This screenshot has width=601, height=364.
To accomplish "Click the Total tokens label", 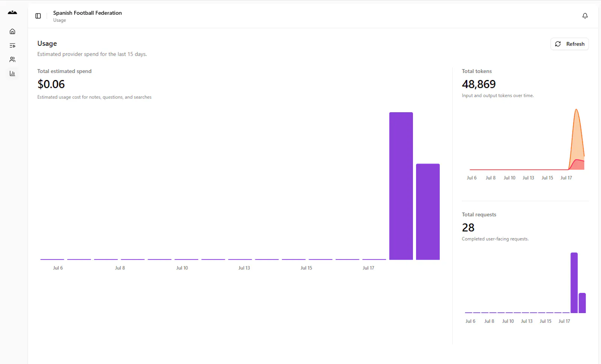I will click(477, 71).
